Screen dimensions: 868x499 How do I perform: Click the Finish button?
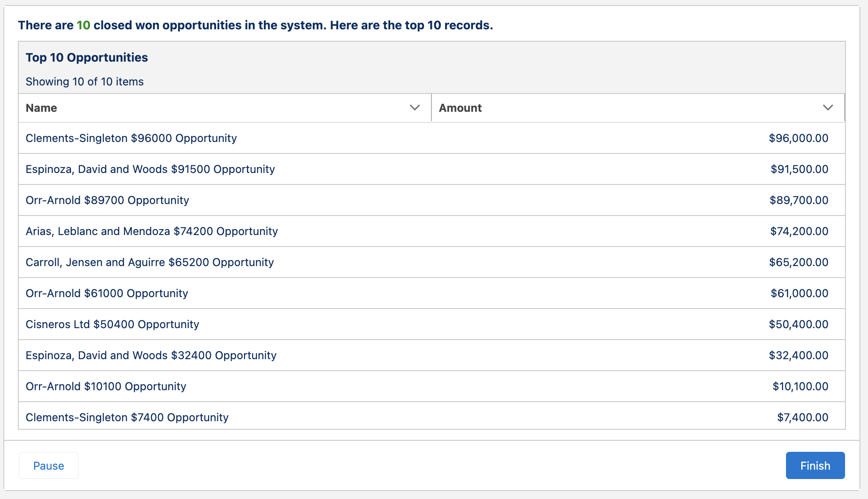815,465
